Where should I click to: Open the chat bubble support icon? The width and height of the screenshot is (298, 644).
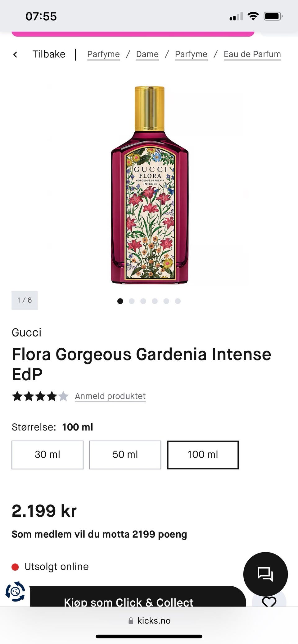(265, 574)
